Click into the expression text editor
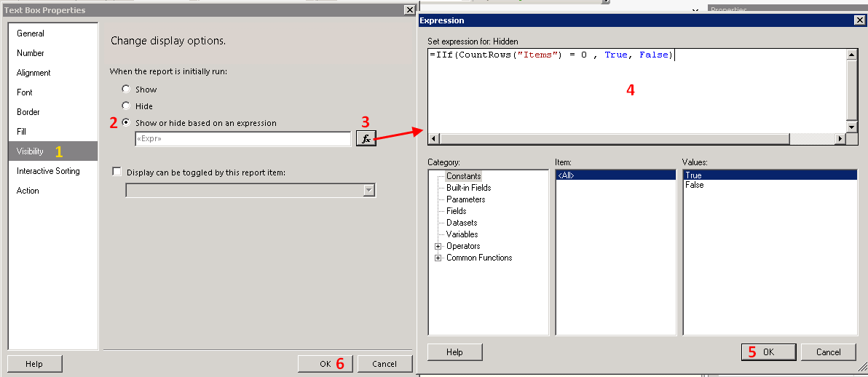This screenshot has width=868, height=377. tap(637, 91)
